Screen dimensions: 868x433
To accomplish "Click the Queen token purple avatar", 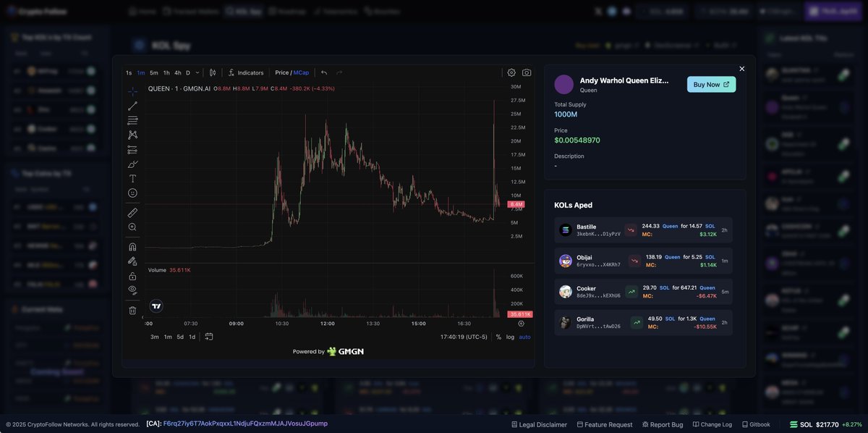I will [x=564, y=84].
